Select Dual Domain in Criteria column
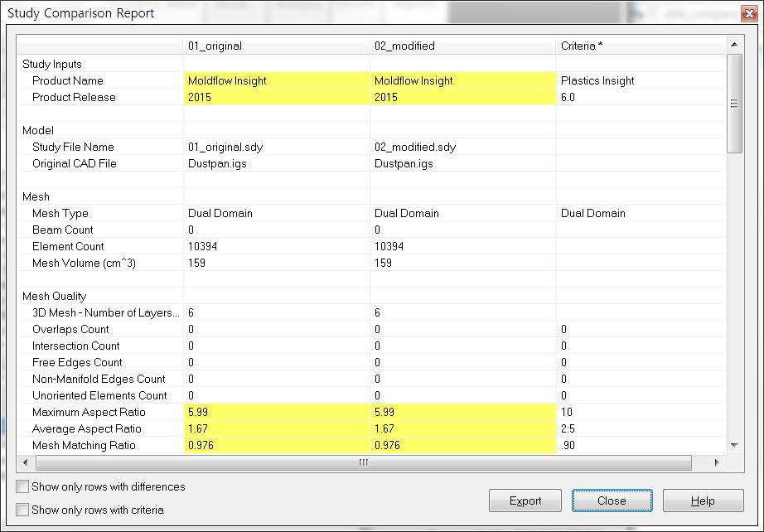This screenshot has height=532, width=764. point(641,214)
